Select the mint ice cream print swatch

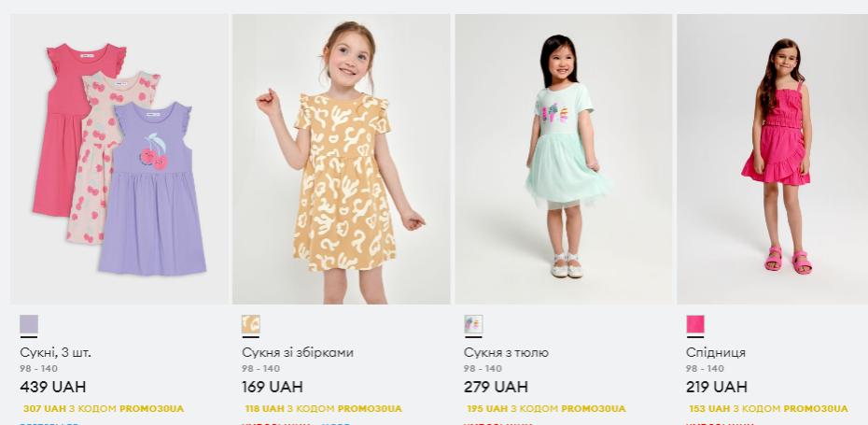pyautogui.click(x=473, y=324)
